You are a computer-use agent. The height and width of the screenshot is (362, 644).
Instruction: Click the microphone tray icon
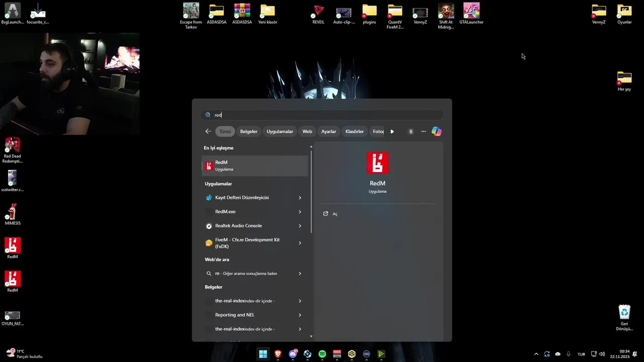pos(569,354)
